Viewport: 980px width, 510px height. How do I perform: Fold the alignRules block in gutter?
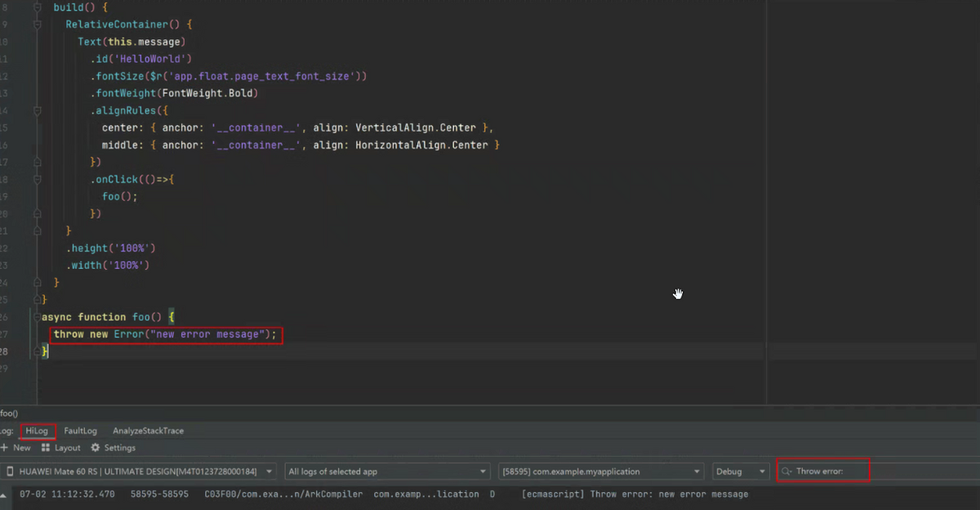pyautogui.click(x=38, y=110)
